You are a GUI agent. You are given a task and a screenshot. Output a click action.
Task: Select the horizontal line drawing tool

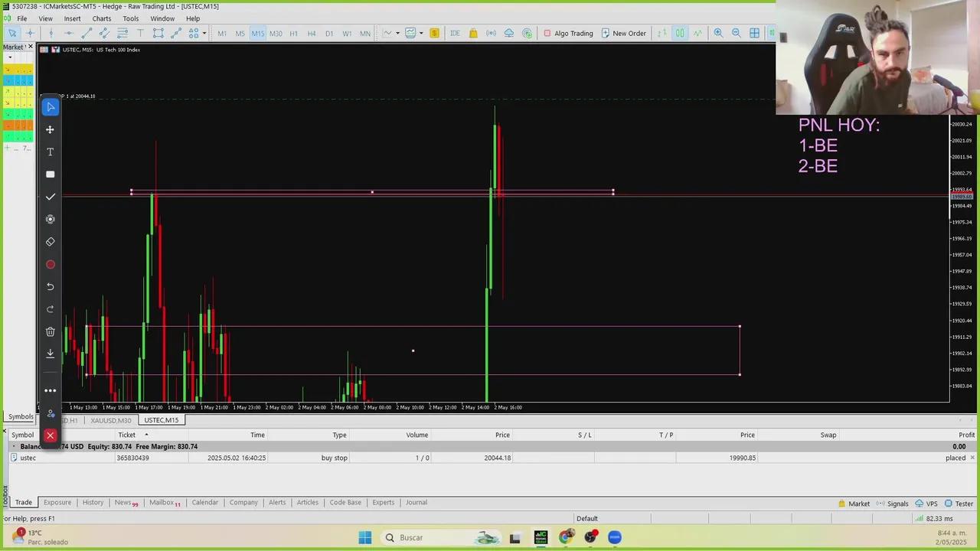[x=69, y=33]
